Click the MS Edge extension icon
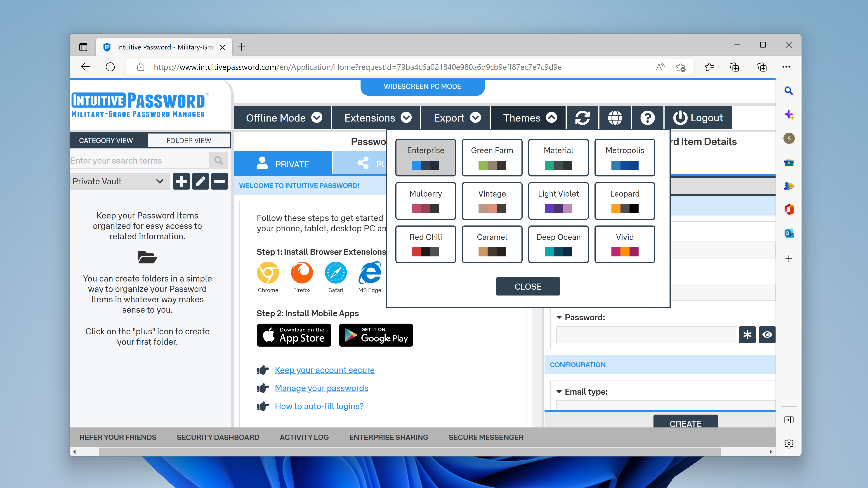The image size is (868, 488). click(370, 273)
